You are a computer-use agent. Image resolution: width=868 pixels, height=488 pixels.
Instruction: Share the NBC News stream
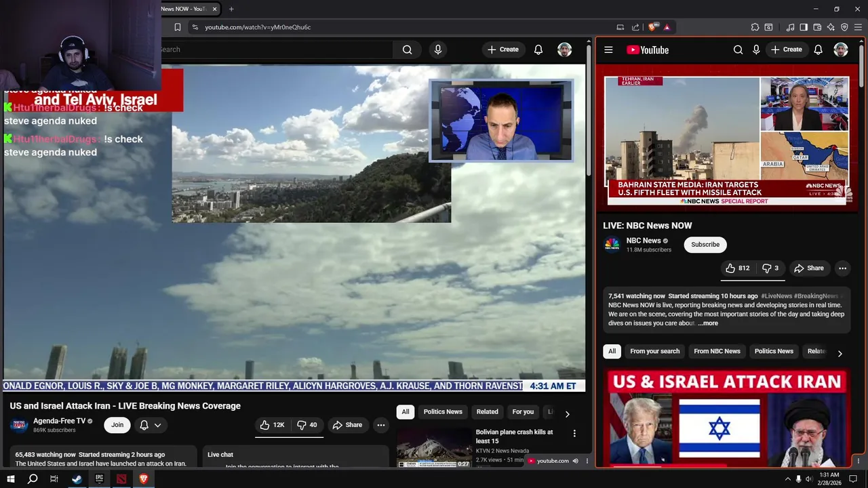[x=809, y=268]
